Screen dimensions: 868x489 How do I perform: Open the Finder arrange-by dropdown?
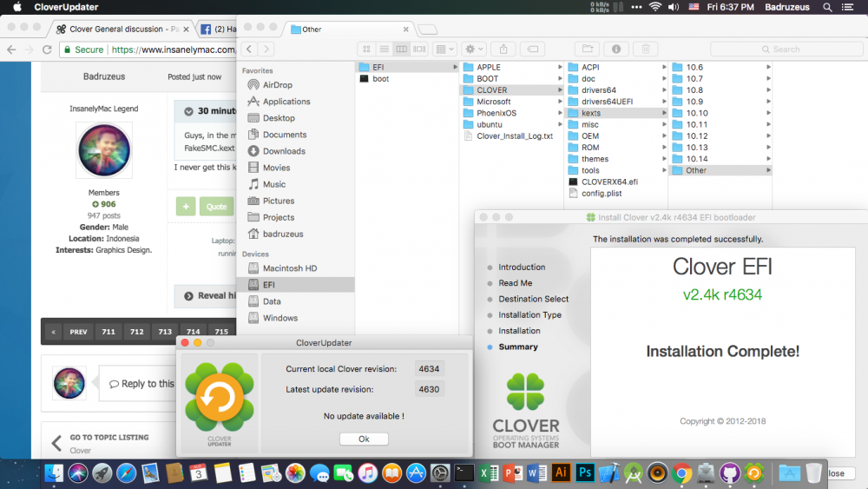pyautogui.click(x=444, y=50)
